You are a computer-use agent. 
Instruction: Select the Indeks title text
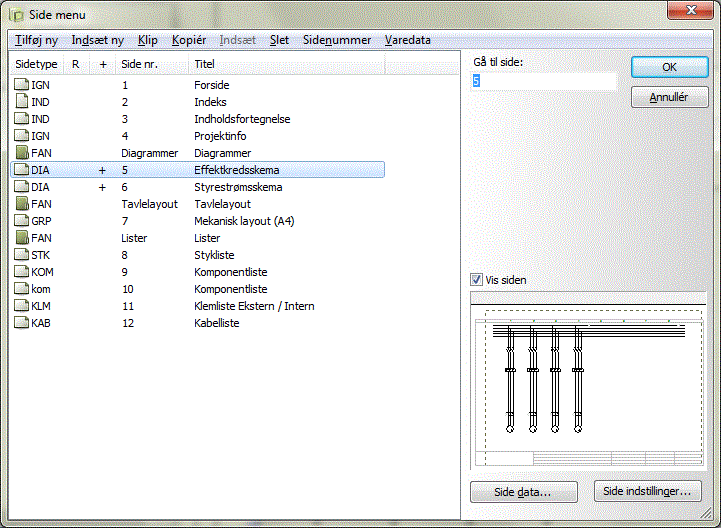pyautogui.click(x=210, y=102)
